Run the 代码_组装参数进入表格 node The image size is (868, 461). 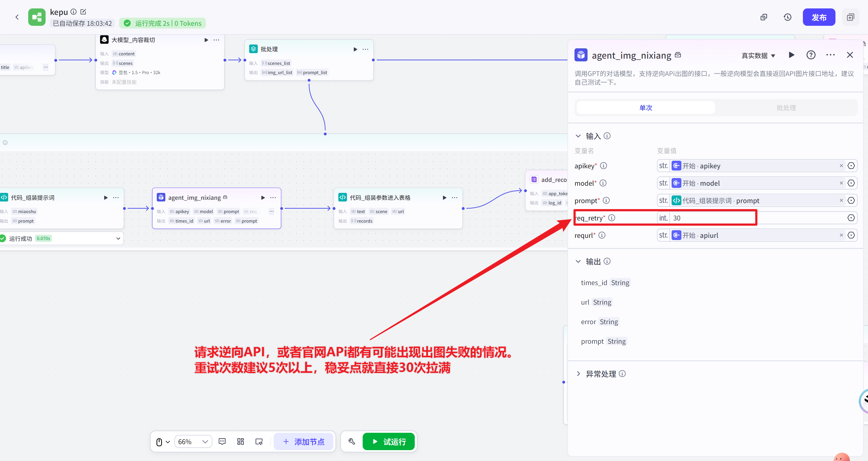445,198
